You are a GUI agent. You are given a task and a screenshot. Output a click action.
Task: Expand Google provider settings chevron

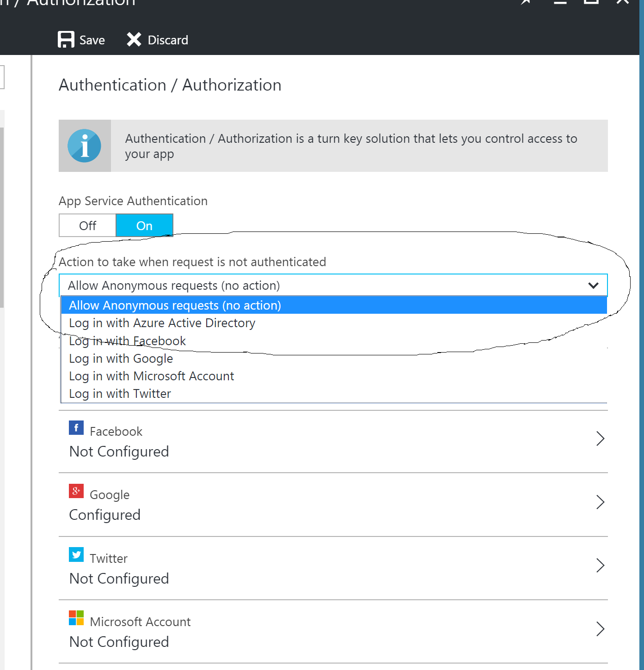tap(600, 502)
